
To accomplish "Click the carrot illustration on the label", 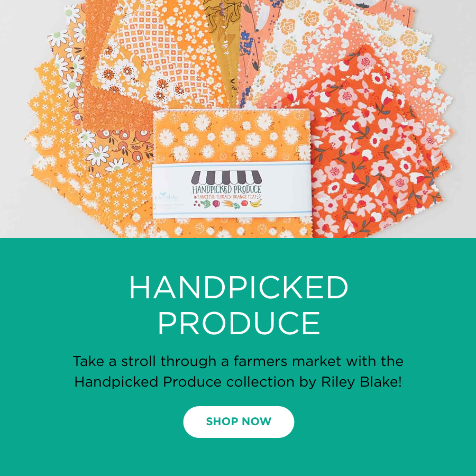I will [x=227, y=204].
